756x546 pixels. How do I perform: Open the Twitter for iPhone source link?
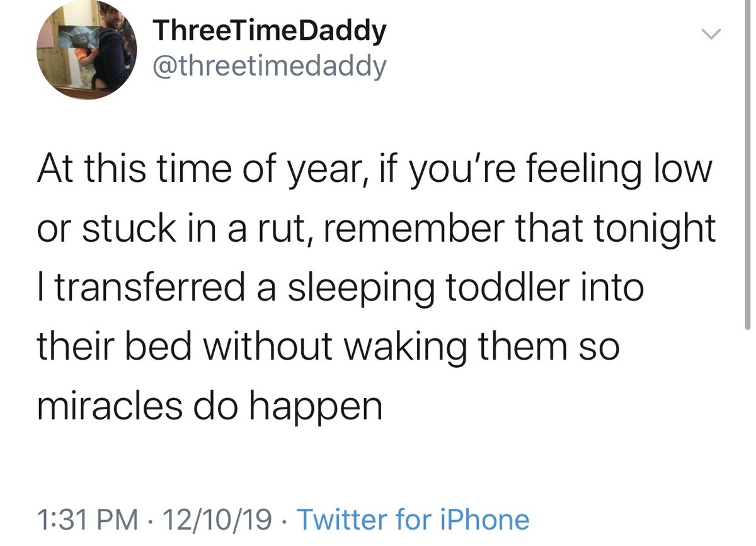click(x=413, y=520)
